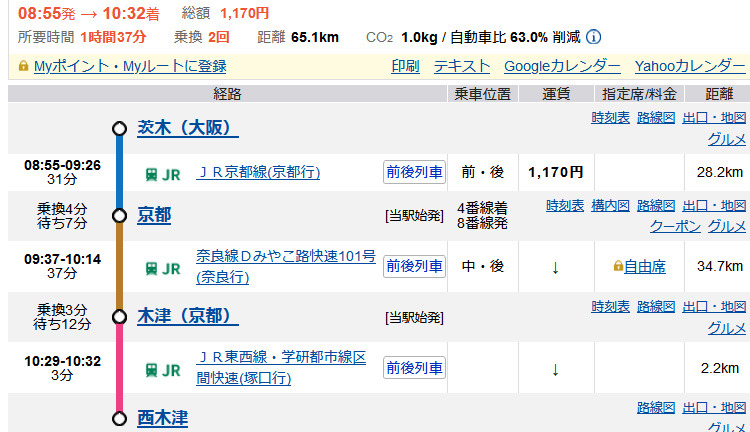Click the 4番線着 platform text
The width and height of the screenshot is (750, 432).
tap(482, 208)
